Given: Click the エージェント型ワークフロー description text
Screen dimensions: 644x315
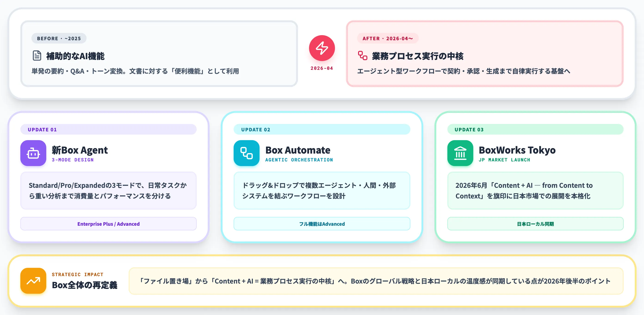Looking at the screenshot, I should [x=464, y=71].
